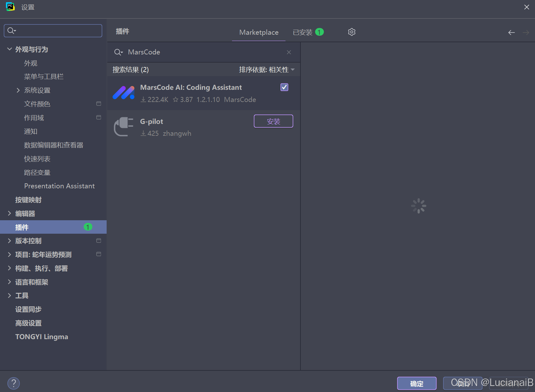
Task: Expand the 编辑器 section
Action: 9,213
